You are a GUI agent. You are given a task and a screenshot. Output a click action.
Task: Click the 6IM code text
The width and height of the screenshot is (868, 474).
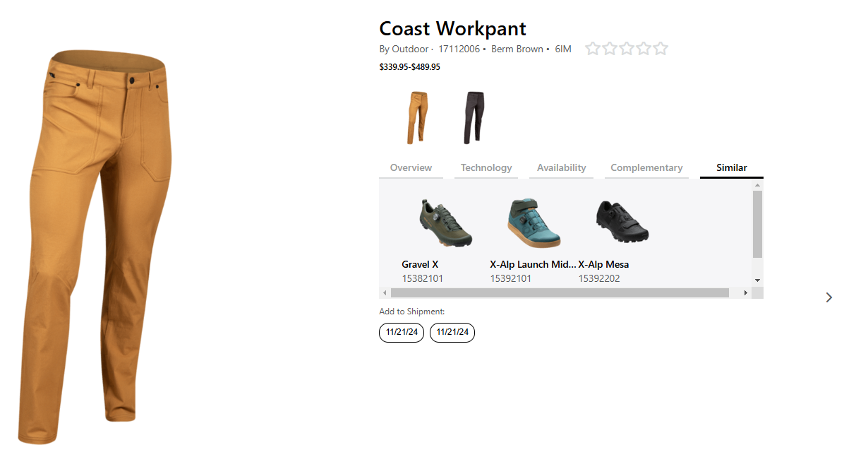pos(563,49)
